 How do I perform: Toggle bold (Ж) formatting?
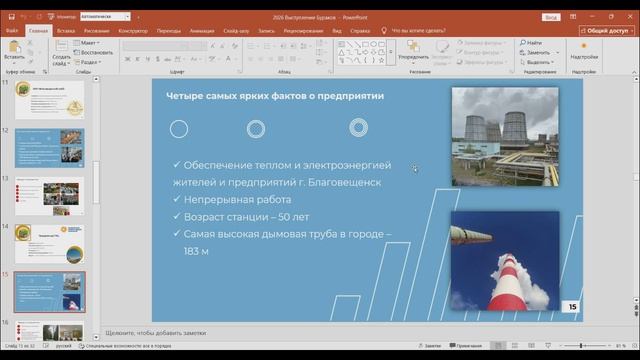coord(128,59)
